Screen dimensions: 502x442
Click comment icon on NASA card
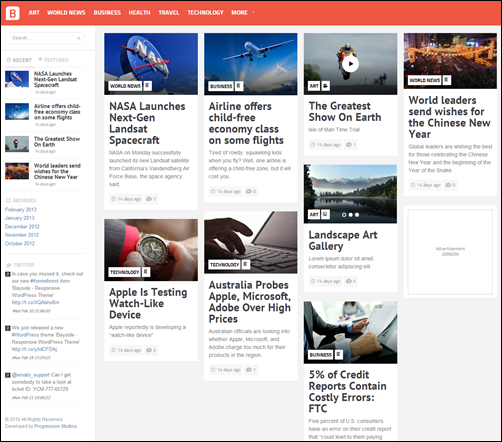[x=149, y=199]
